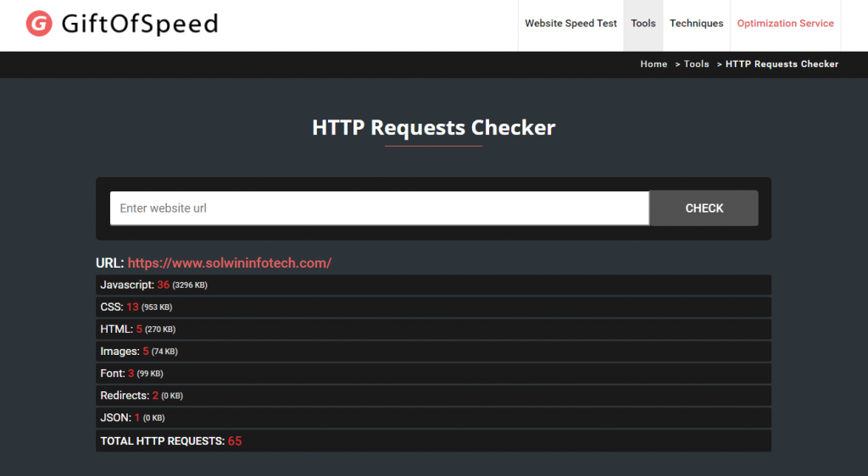868x476 pixels.
Task: Expand the Images requests row
Action: [x=433, y=351]
